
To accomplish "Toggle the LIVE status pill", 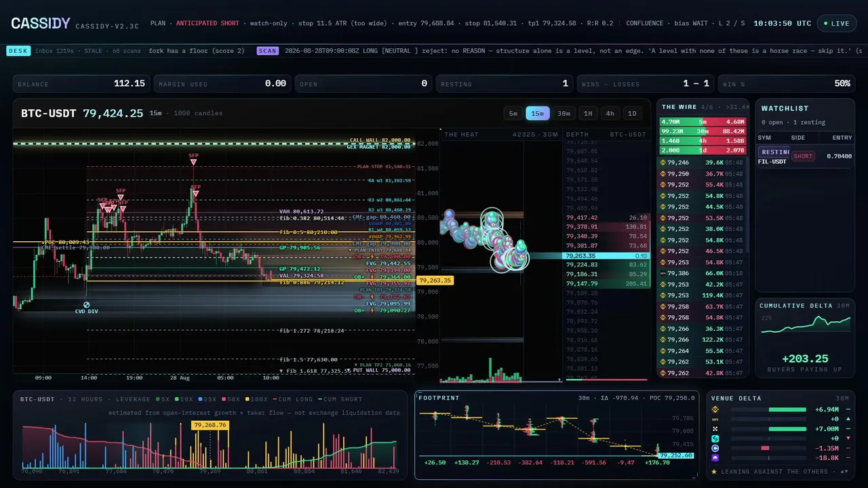I will click(x=836, y=23).
